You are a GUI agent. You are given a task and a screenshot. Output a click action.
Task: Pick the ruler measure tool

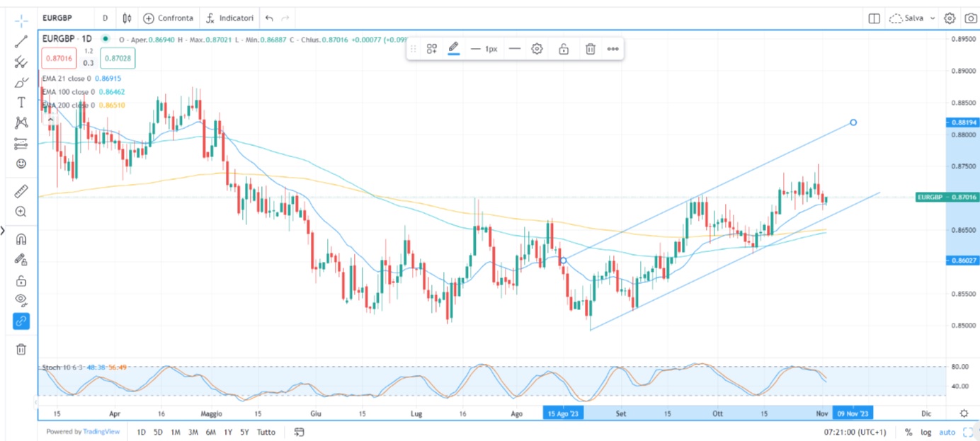click(21, 191)
